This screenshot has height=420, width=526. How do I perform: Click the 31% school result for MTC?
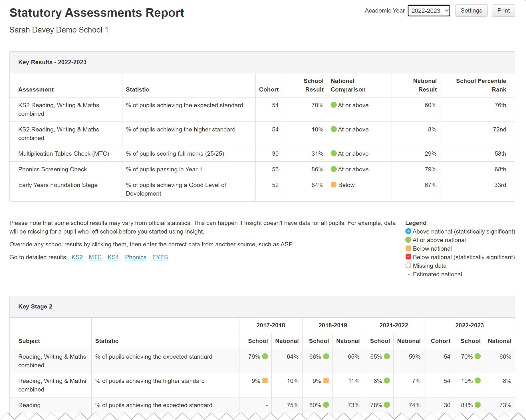317,154
